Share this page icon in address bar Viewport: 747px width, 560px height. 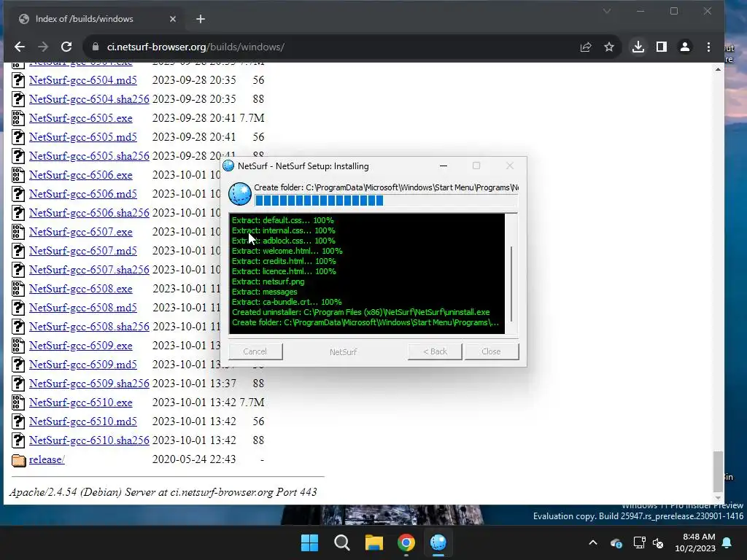click(586, 47)
